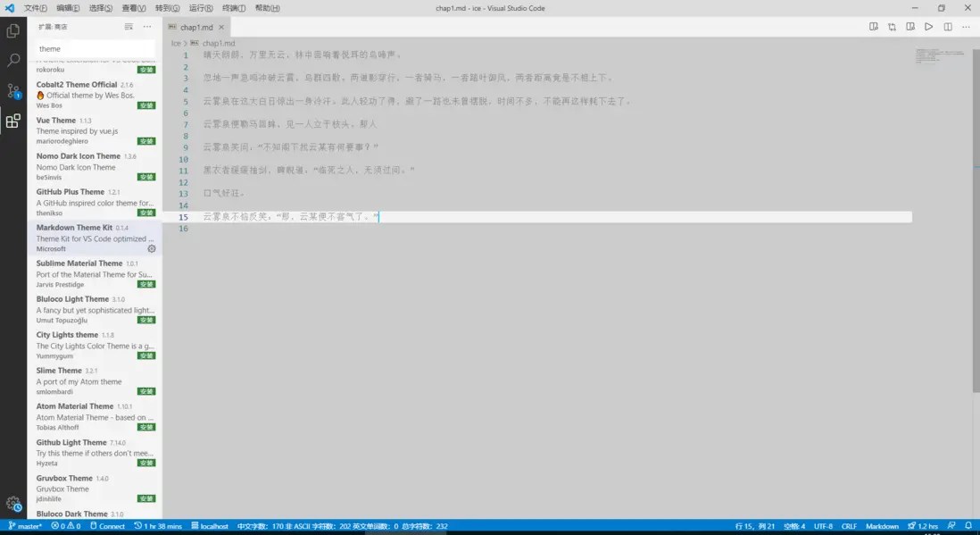Click the 1.2 hrs rocket status item
Viewport: 980px width, 535px height.
pyautogui.click(x=923, y=526)
